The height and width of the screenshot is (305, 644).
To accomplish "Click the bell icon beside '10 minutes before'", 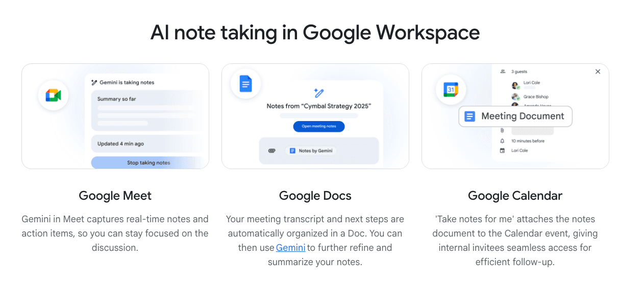I will coord(503,140).
